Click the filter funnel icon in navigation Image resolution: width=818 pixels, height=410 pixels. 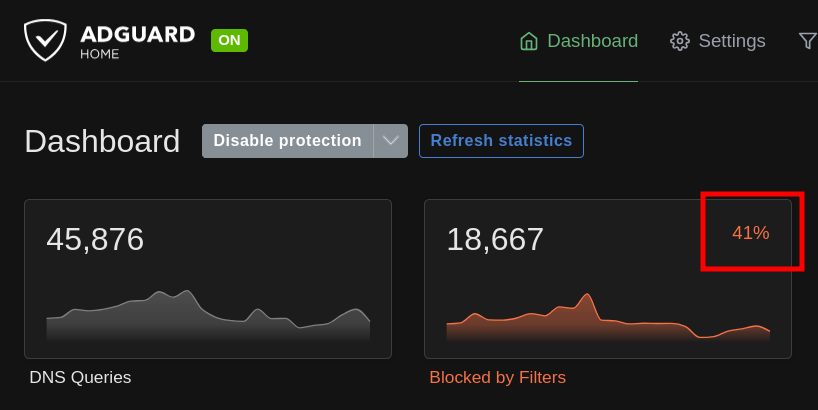(x=808, y=41)
